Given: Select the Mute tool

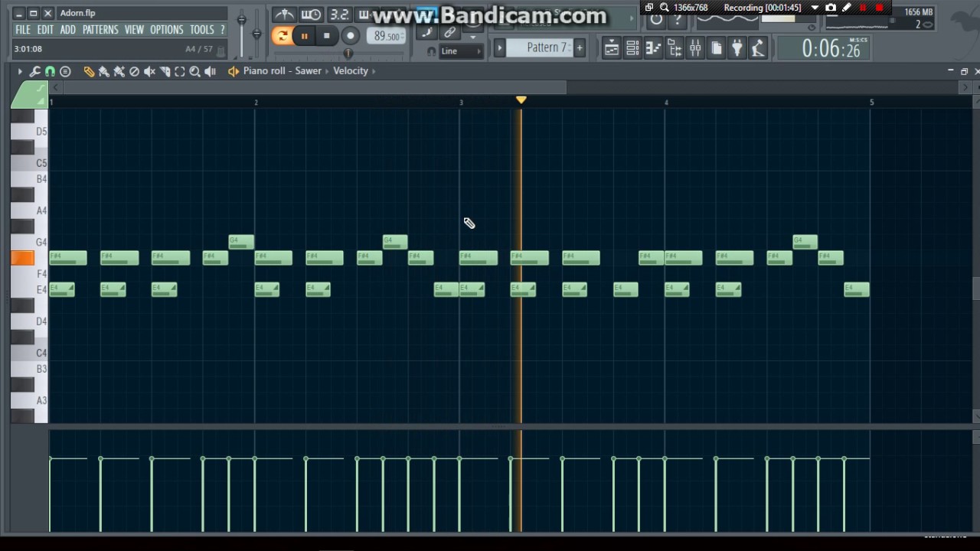Looking at the screenshot, I should point(150,71).
